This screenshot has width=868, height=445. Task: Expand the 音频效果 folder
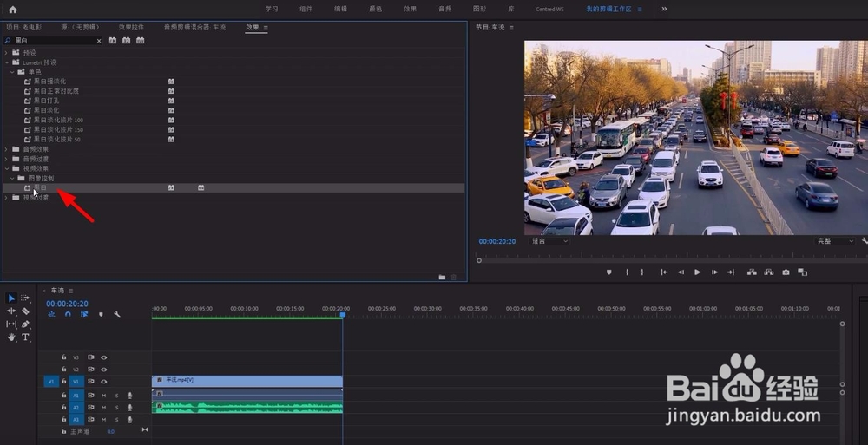coord(7,149)
